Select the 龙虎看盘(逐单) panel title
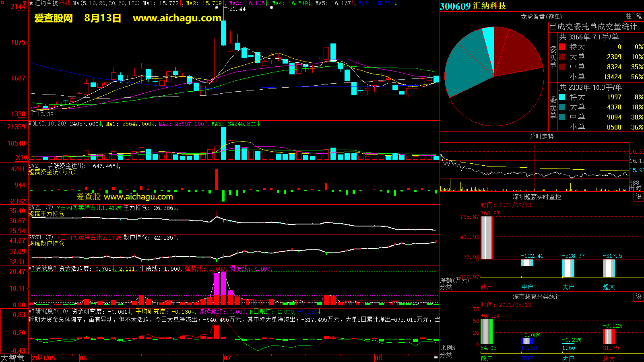This screenshot has width=644, height=362. [541, 16]
